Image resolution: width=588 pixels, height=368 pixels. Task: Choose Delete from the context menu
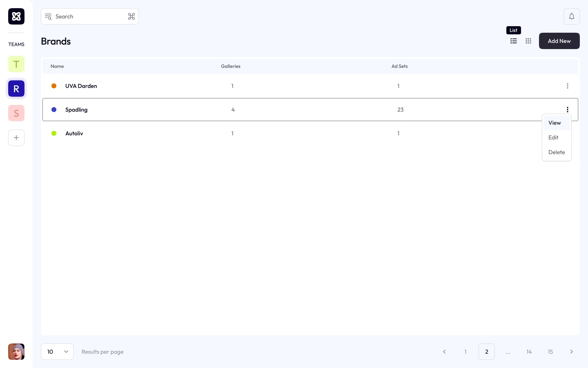(x=557, y=152)
